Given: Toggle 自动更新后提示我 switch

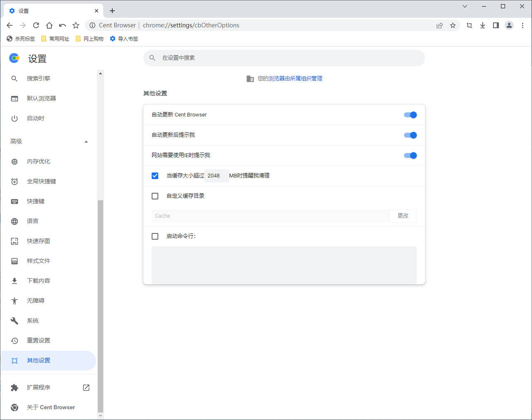Looking at the screenshot, I should click(x=410, y=135).
